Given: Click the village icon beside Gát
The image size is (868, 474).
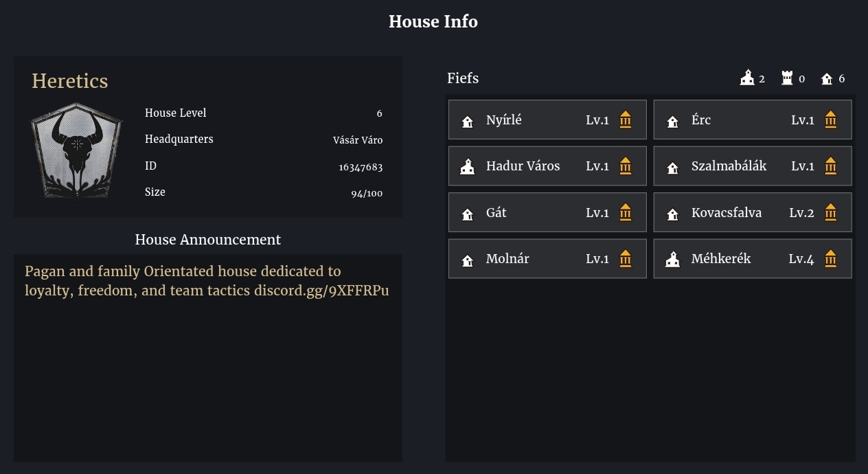Looking at the screenshot, I should click(x=468, y=214).
